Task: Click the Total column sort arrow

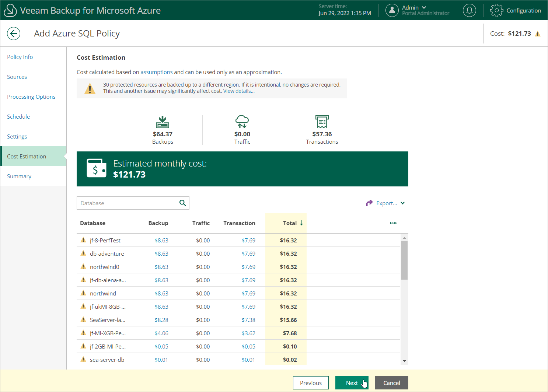Action: click(301, 223)
